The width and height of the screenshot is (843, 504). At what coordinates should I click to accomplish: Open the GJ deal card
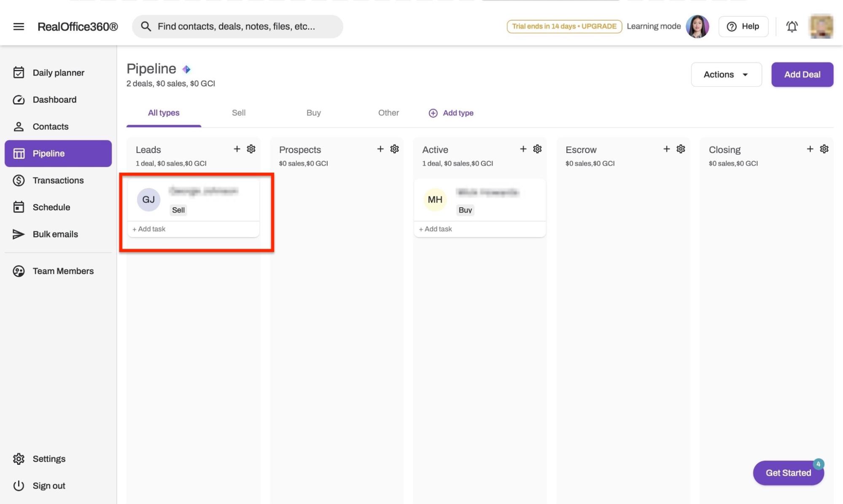(193, 200)
